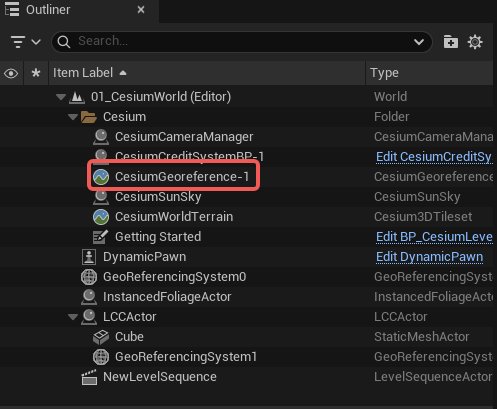Click the LCCActor type column text

click(x=400, y=317)
